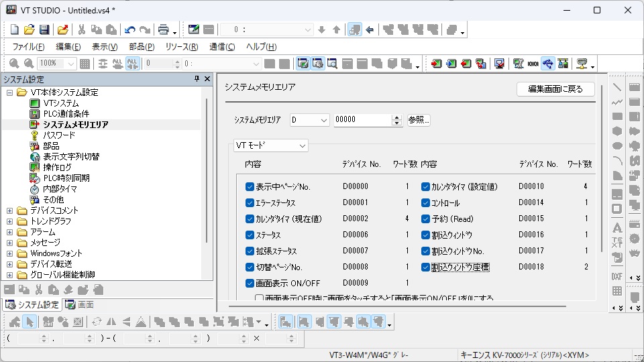Screen dimensions: 644x362
Task: Click the Print icon in toolbar
Action: [x=163, y=29]
